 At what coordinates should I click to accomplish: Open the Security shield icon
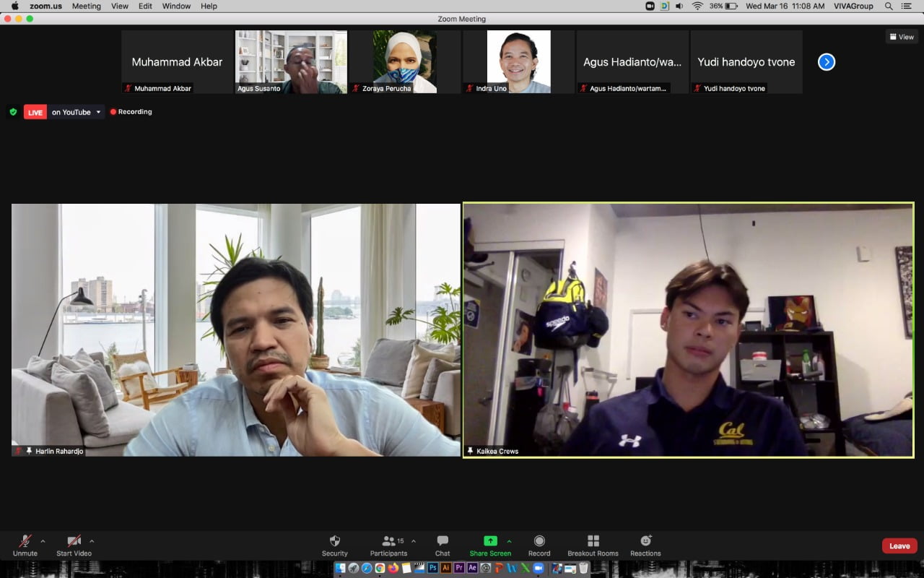tap(334, 541)
